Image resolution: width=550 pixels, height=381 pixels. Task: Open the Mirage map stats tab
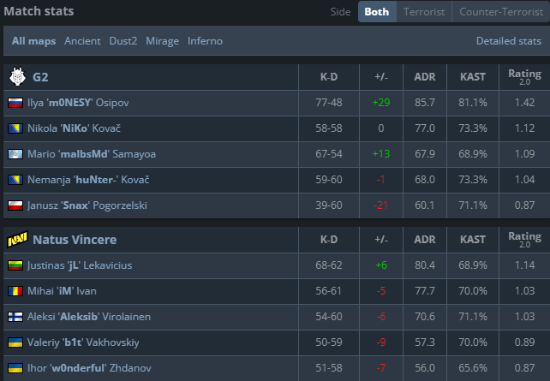pos(162,41)
